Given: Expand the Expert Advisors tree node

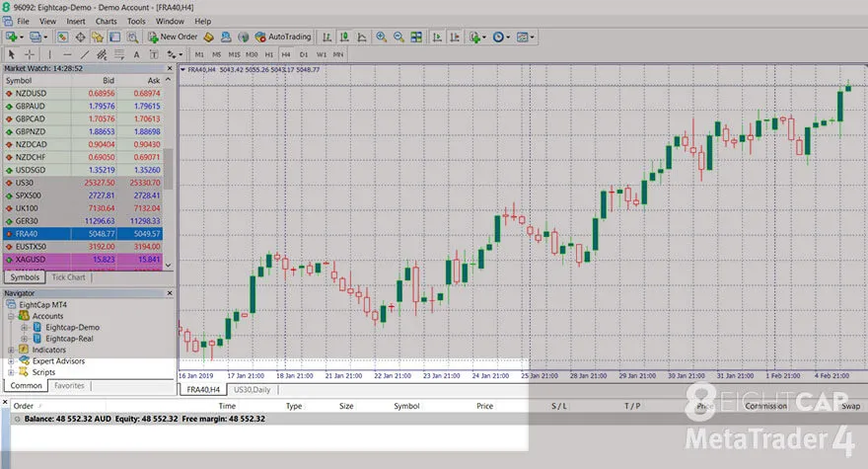Looking at the screenshot, I should 11,361.
